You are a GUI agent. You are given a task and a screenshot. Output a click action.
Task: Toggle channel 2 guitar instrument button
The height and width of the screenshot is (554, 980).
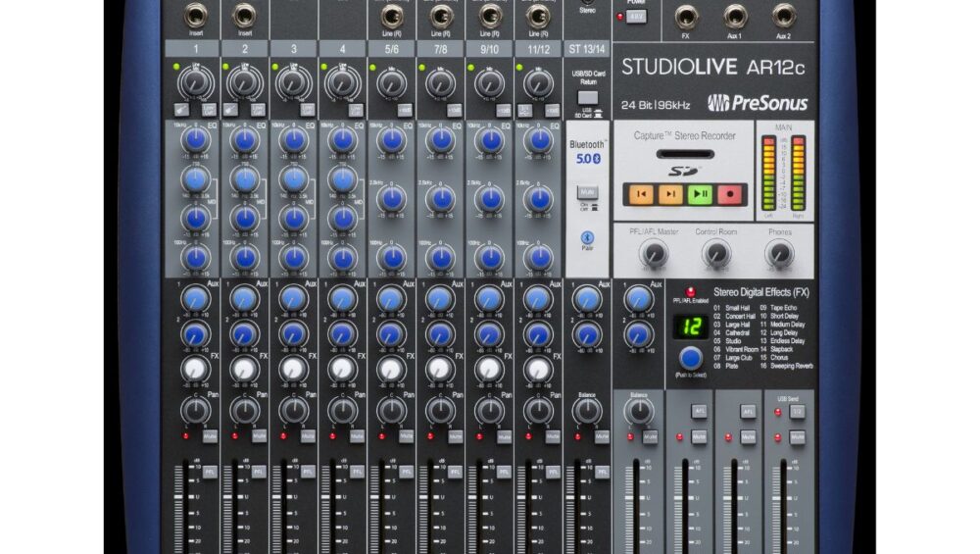pos(230,110)
